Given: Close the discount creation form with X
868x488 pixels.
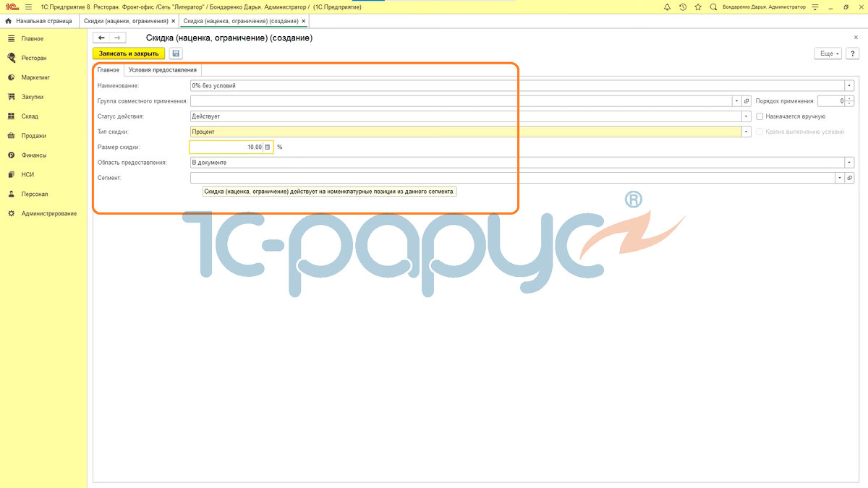Looking at the screenshot, I should (x=856, y=37).
